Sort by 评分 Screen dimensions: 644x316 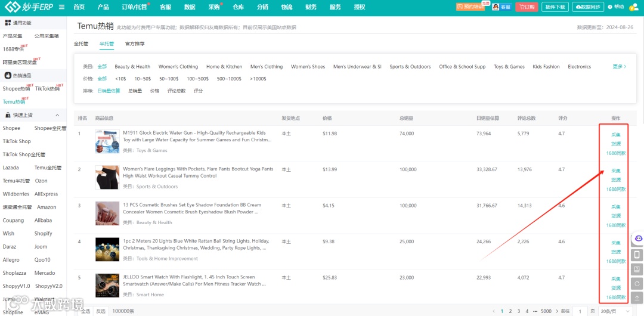(x=199, y=91)
